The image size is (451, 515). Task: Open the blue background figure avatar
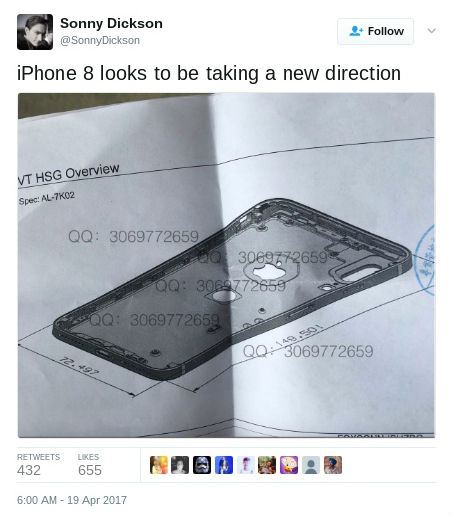pyautogui.click(x=224, y=465)
